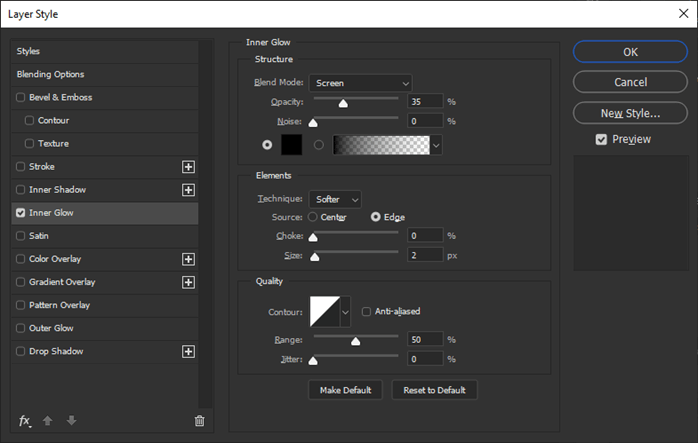Open the fx effects menu
The image size is (698, 443).
click(x=25, y=421)
